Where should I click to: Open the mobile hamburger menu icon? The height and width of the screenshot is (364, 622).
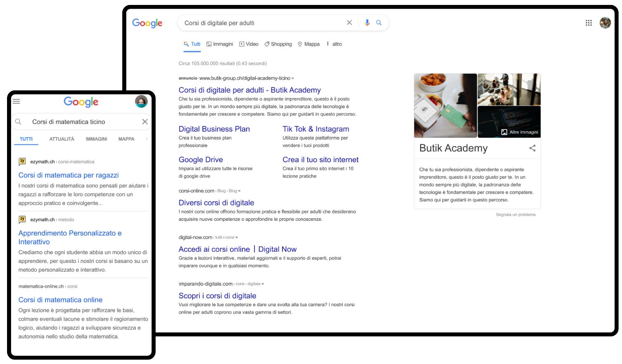pos(17,101)
